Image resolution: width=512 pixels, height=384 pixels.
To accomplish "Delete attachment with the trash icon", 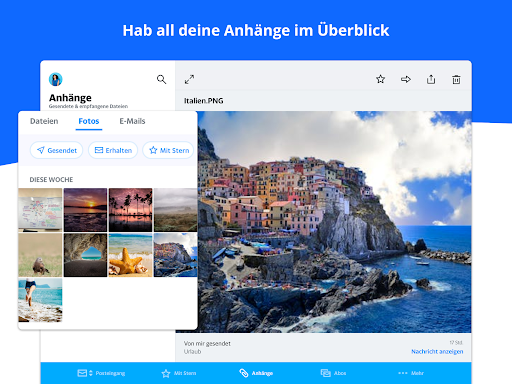I will (x=456, y=80).
